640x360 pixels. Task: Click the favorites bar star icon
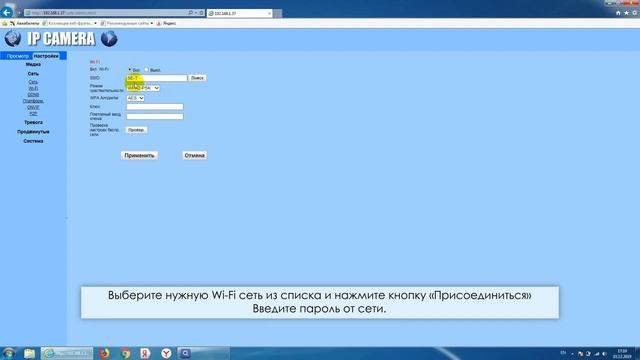pyautogui.click(x=4, y=23)
